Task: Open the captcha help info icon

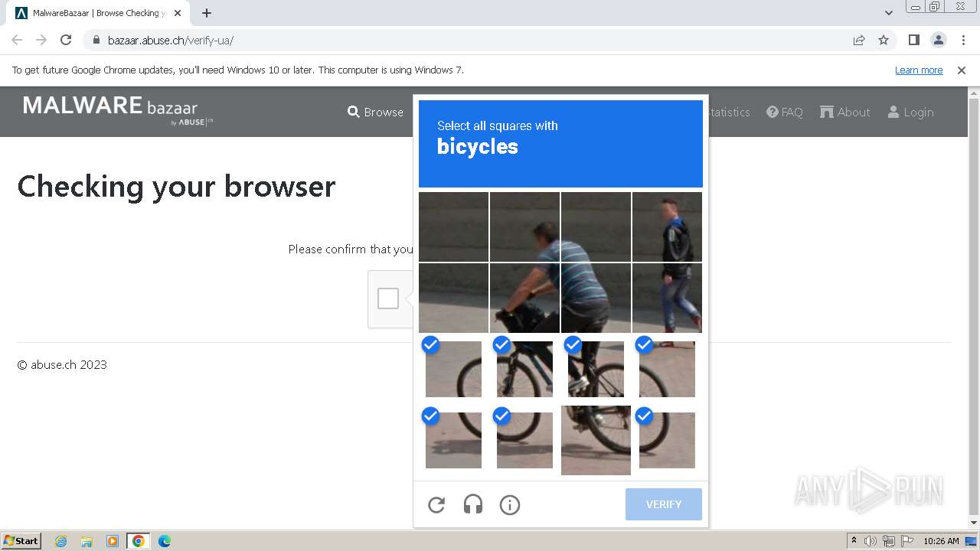Action: [x=510, y=505]
